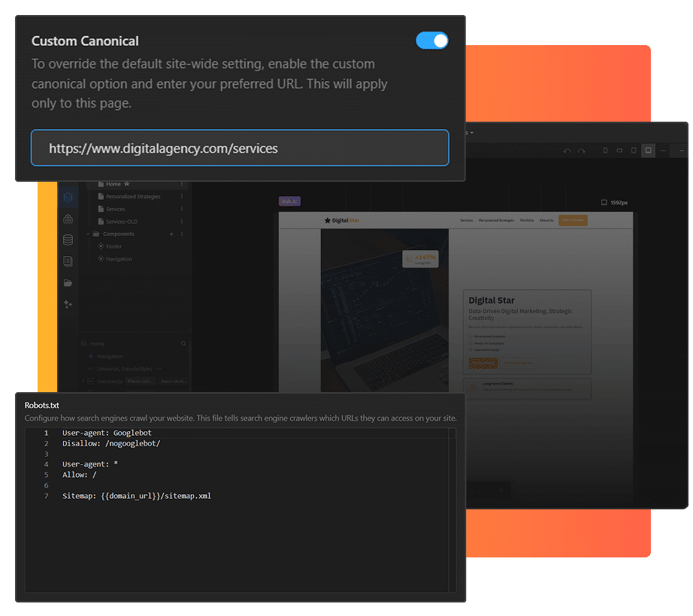Add a new component with plus icon

[171, 234]
